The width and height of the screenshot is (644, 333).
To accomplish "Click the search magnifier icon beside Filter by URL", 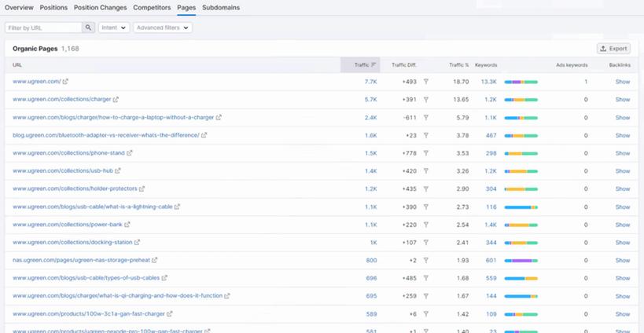I will click(88, 28).
